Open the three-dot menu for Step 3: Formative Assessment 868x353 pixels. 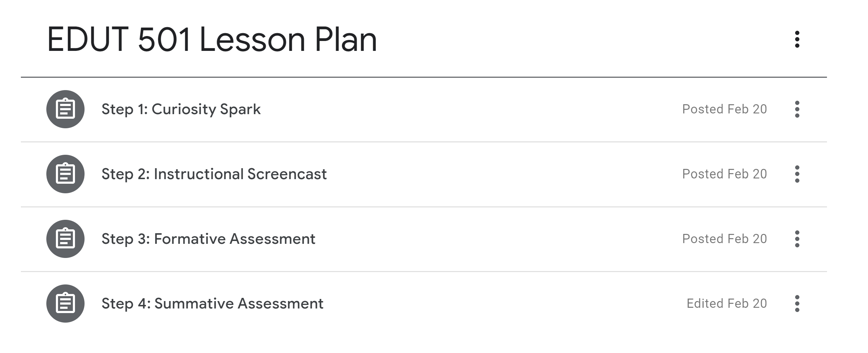tap(797, 239)
